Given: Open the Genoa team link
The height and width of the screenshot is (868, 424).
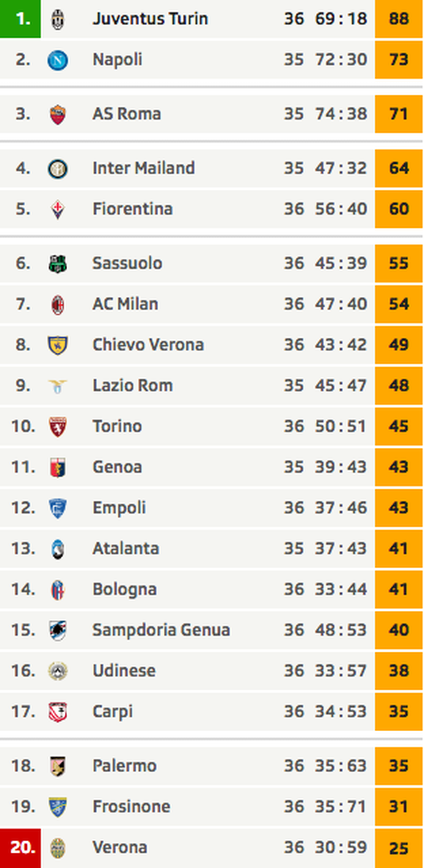Looking at the screenshot, I should [x=117, y=467].
